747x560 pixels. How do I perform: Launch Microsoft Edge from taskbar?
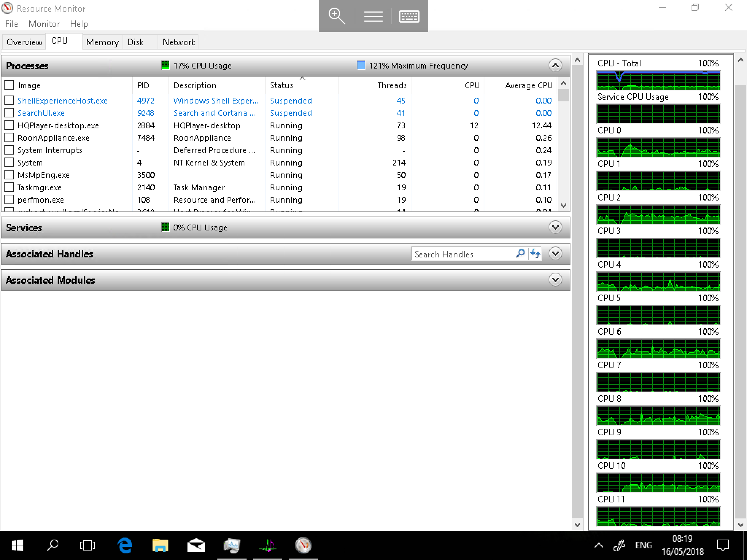click(125, 545)
